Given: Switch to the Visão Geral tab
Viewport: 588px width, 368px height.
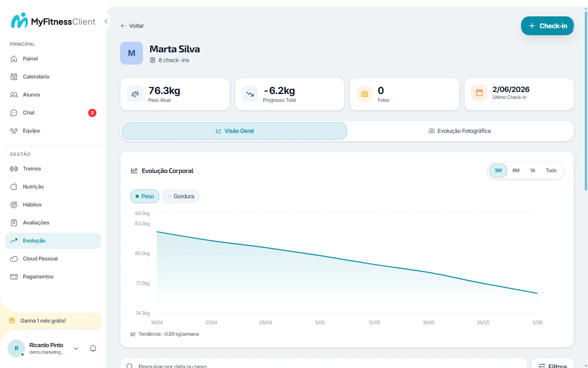Looking at the screenshot, I should [235, 131].
